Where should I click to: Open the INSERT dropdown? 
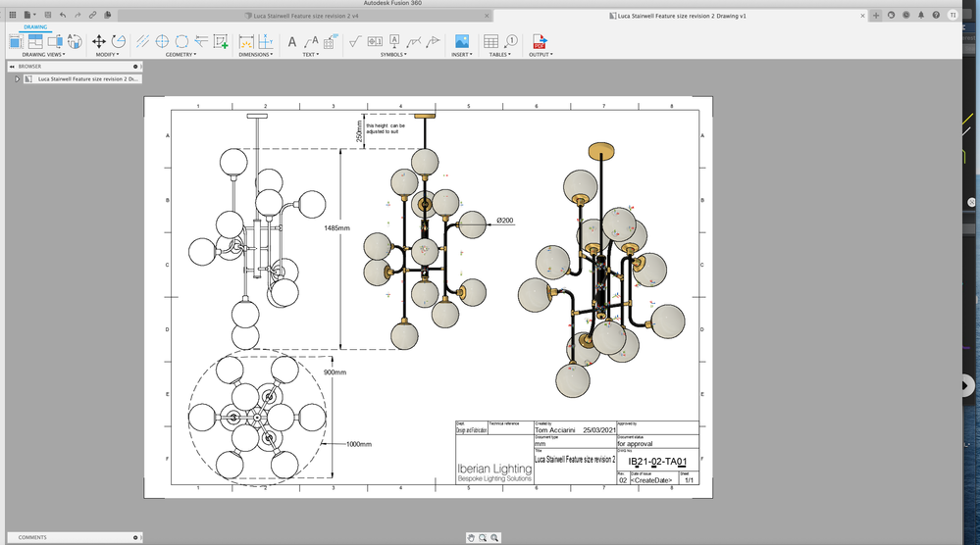[x=462, y=55]
